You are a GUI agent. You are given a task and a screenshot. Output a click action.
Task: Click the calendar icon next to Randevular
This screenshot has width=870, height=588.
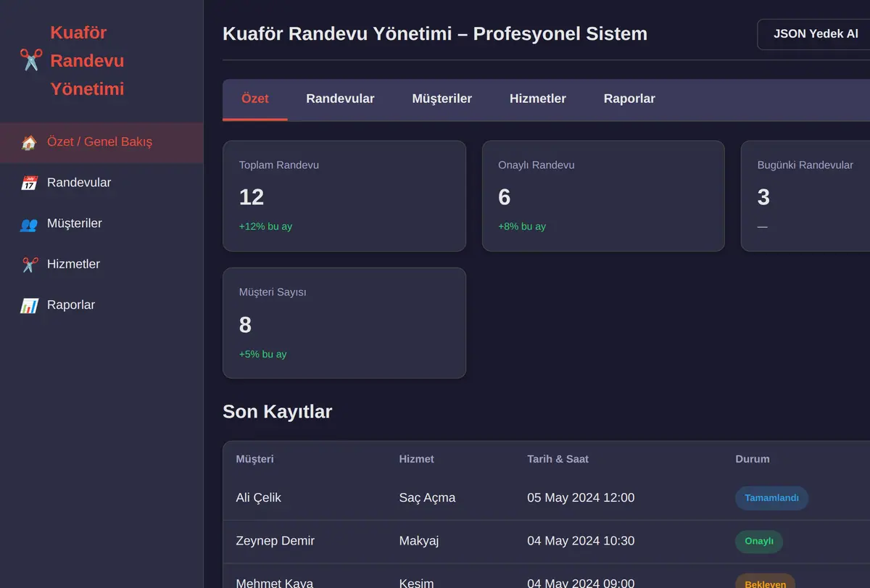29,183
